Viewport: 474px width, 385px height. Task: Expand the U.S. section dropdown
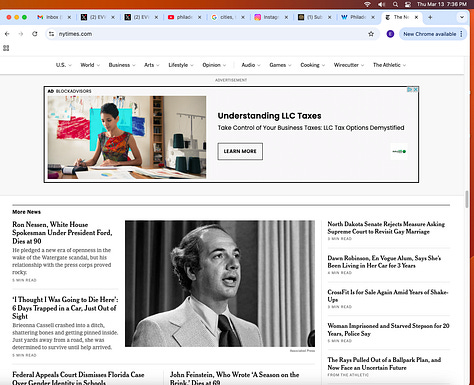click(63, 65)
